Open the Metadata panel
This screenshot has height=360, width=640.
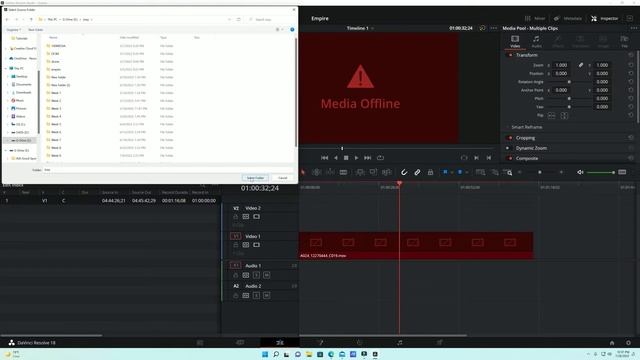567,18
